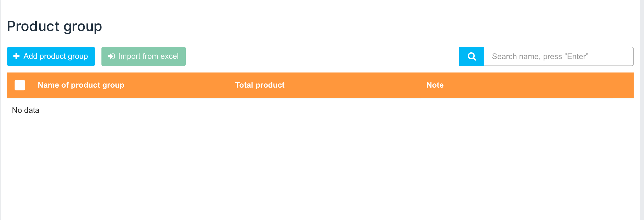Select the Note column header
644x220 pixels.
[435, 85]
